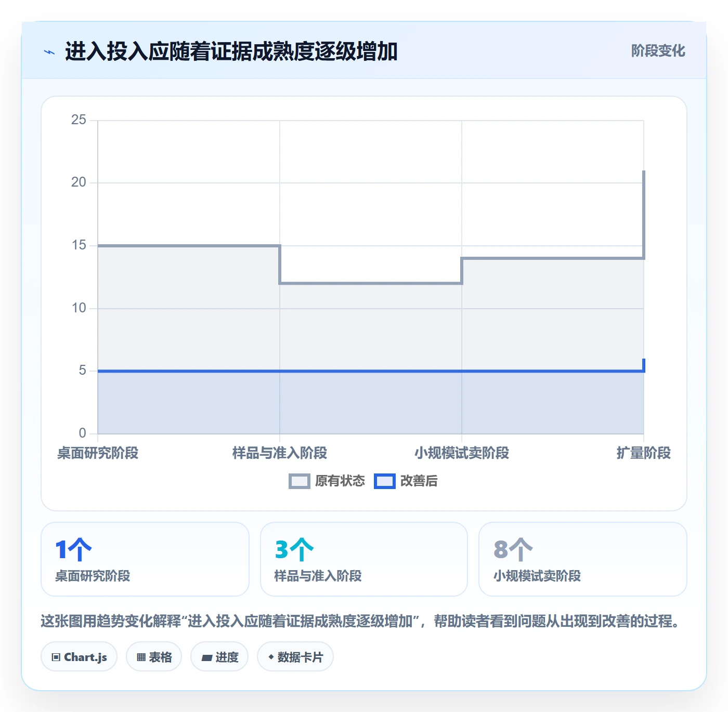Click the lightning bolt icon in header
This screenshot has height=712, width=728.
point(49,52)
